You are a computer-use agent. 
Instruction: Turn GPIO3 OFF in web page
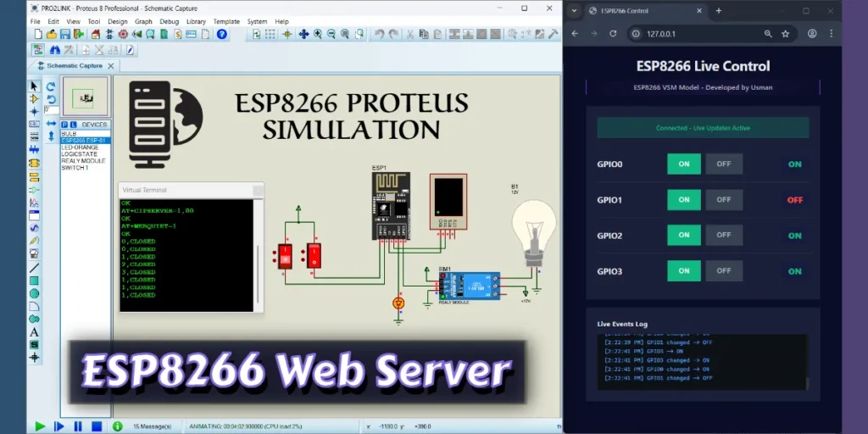[x=724, y=270]
